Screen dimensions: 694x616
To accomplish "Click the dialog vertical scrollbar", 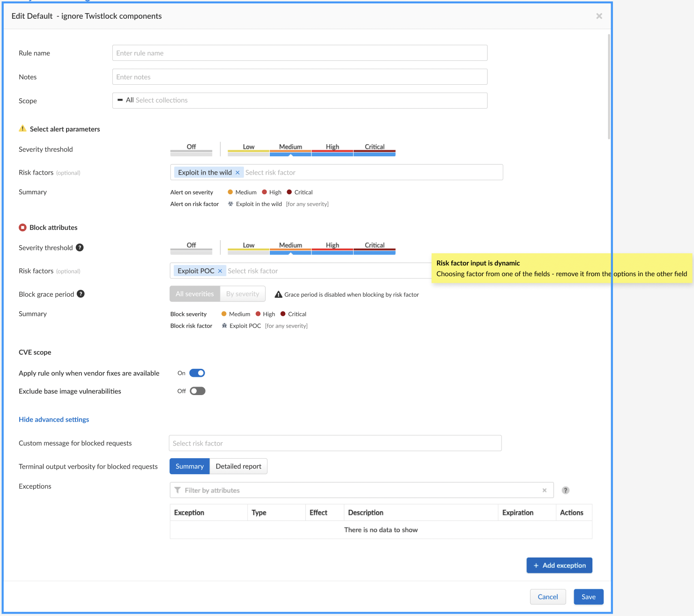I will [609, 87].
